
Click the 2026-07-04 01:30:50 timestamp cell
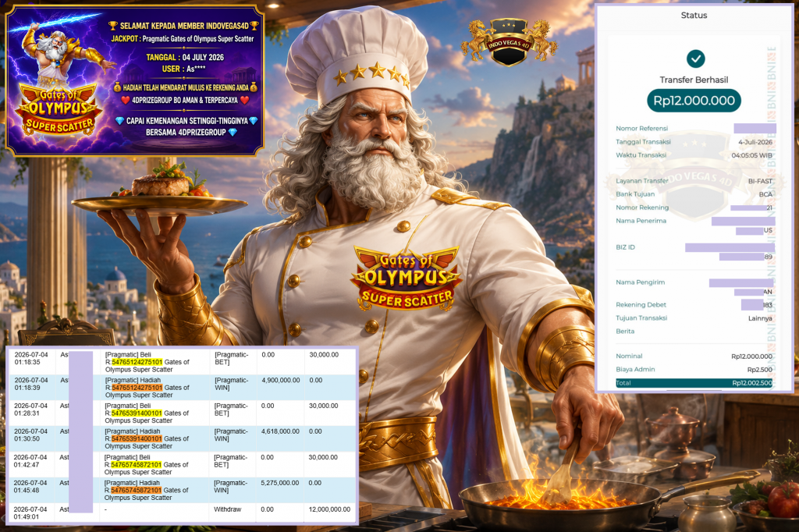tap(31, 434)
